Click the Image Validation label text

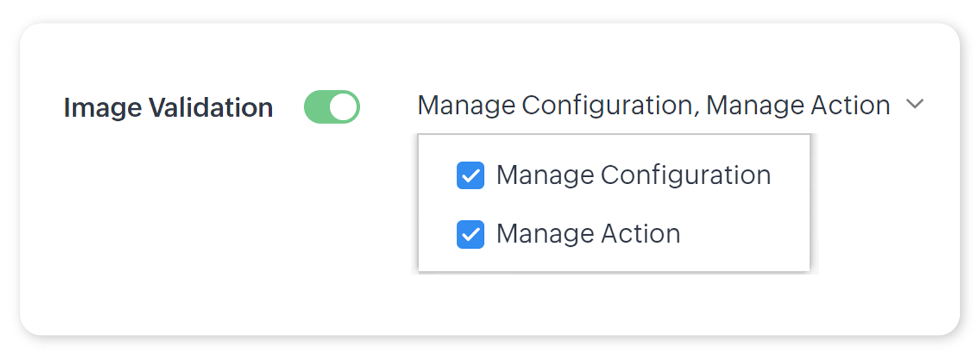click(x=168, y=108)
